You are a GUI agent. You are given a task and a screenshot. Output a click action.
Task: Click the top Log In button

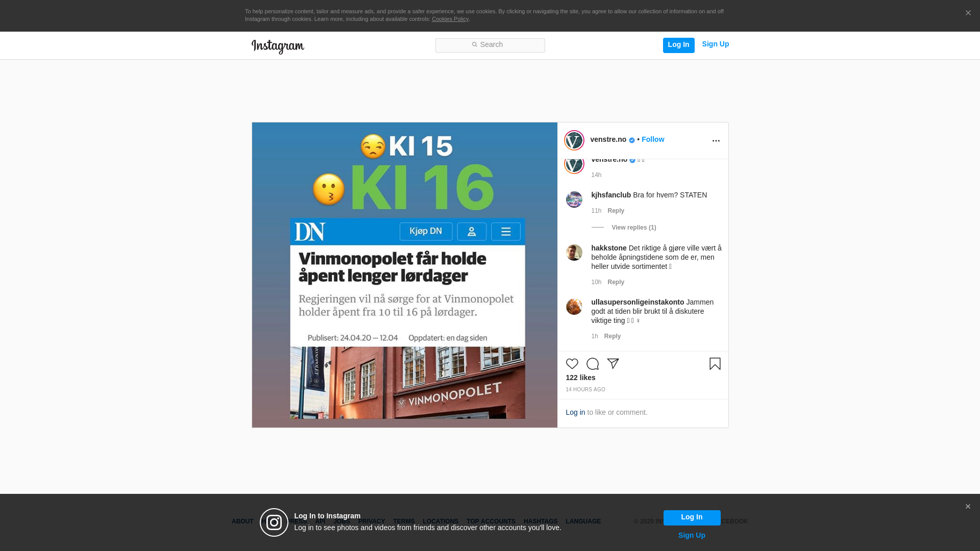[678, 45]
